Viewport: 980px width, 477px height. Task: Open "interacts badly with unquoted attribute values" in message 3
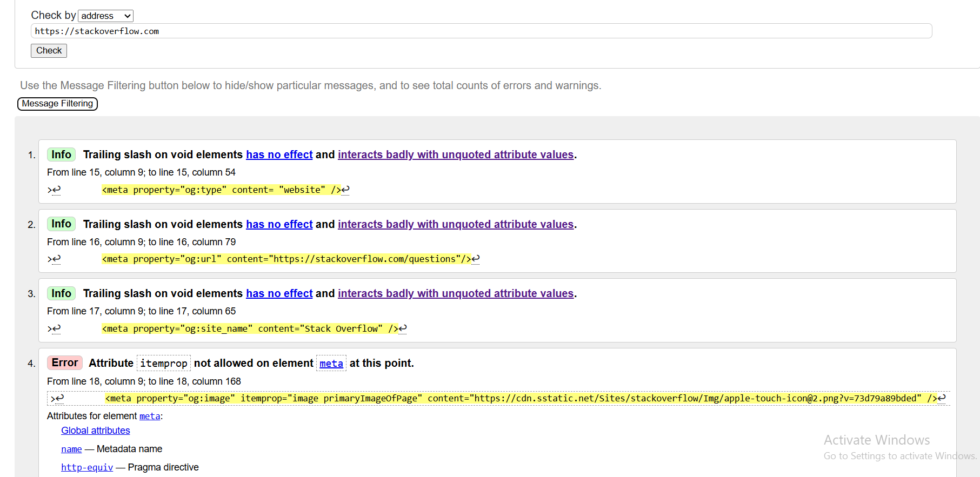tap(456, 293)
